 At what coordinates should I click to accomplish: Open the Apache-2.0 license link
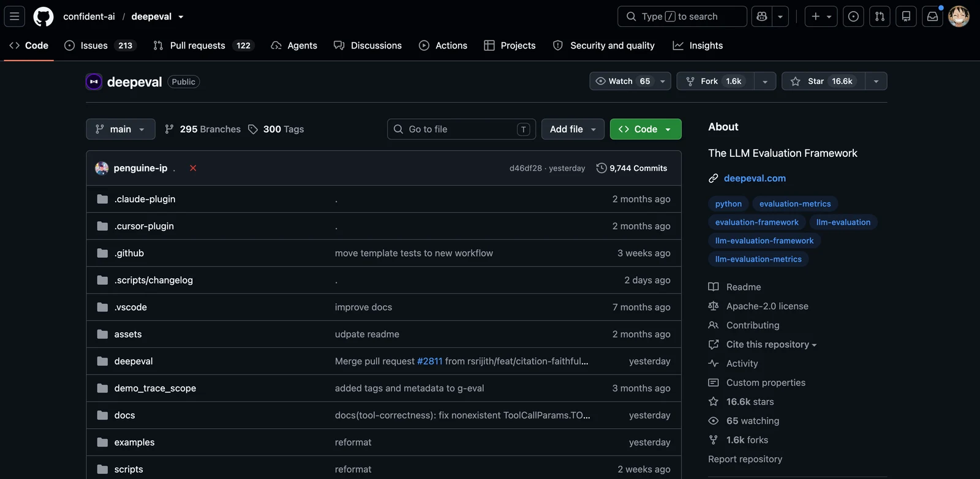[x=767, y=306]
